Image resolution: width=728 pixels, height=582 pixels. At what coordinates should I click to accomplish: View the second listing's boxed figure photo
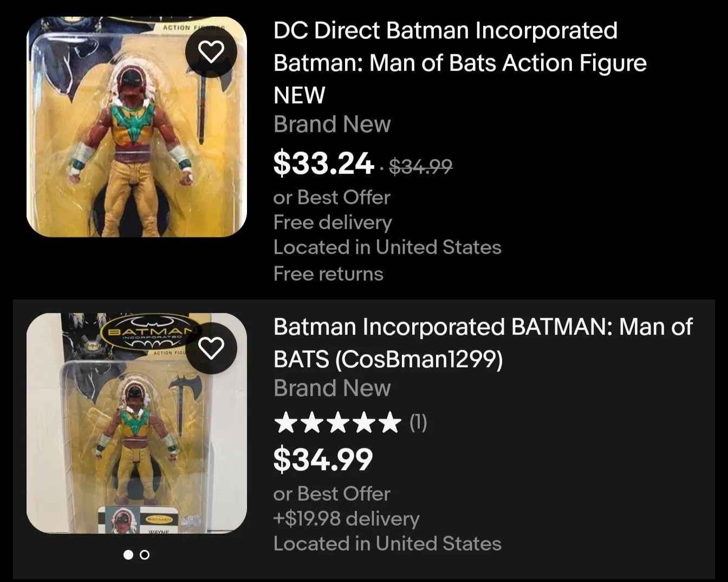pos(136,423)
